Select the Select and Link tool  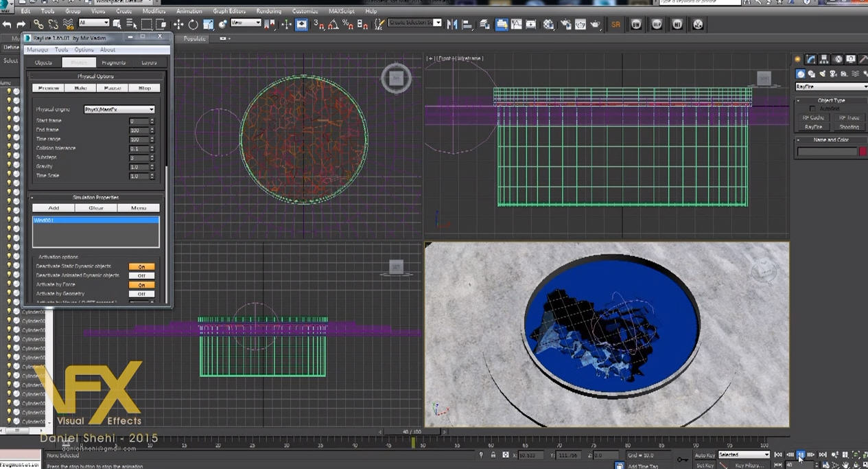38,25
